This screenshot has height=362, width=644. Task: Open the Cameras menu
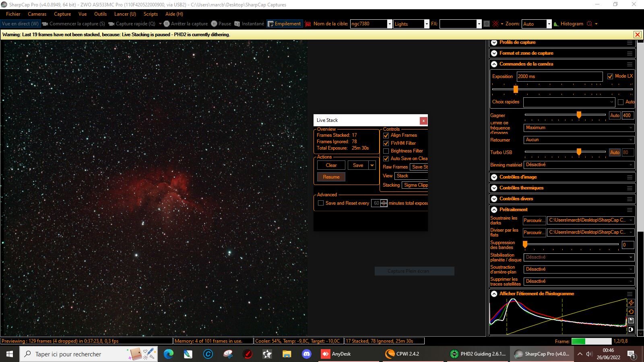click(37, 14)
